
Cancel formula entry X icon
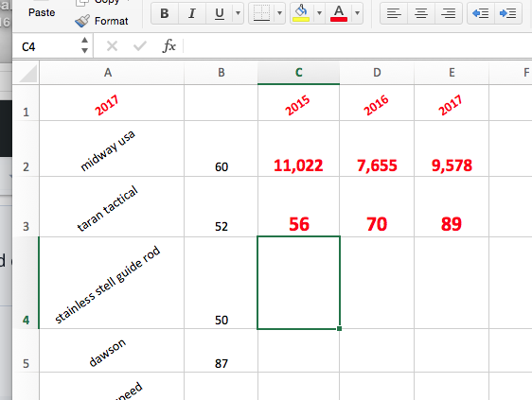point(112,45)
